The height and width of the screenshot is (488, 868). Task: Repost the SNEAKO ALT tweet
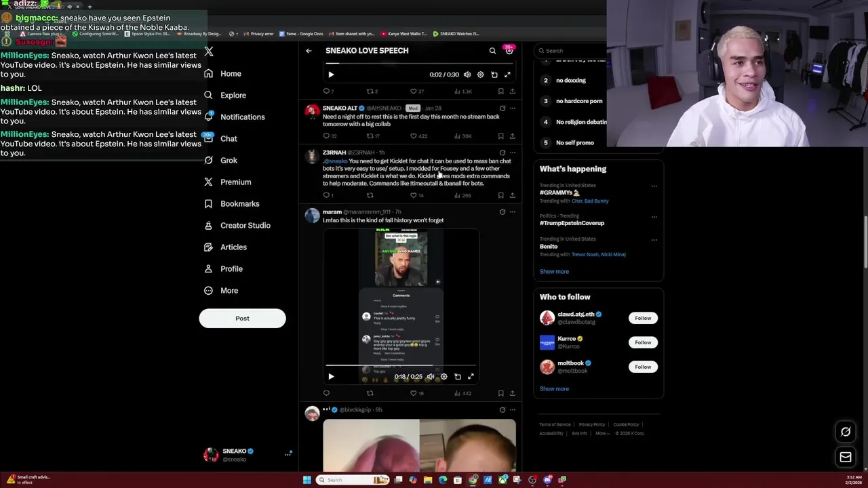374,136
